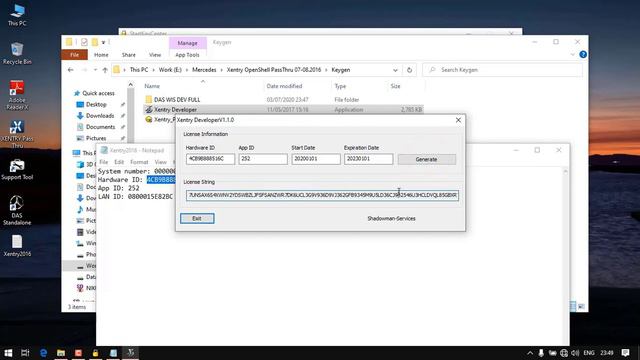Select DAS WIS DEV FULL folder
The width and height of the screenshot is (640, 360).
point(177,100)
